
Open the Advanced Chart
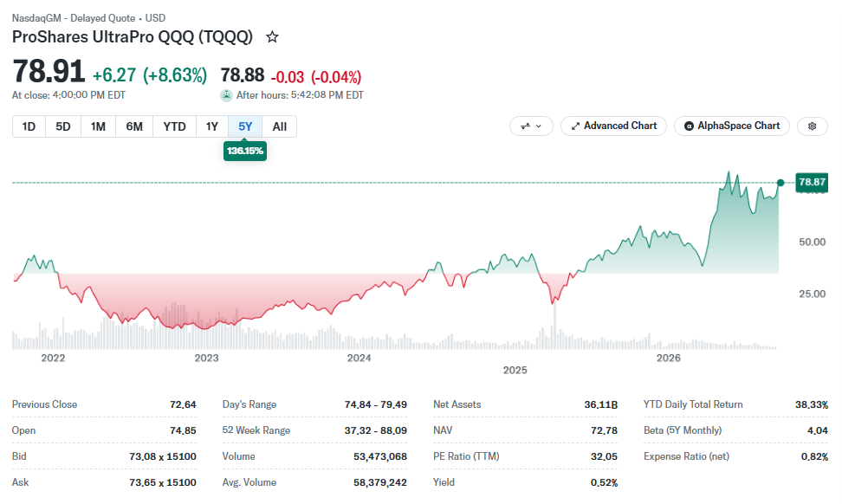point(613,126)
